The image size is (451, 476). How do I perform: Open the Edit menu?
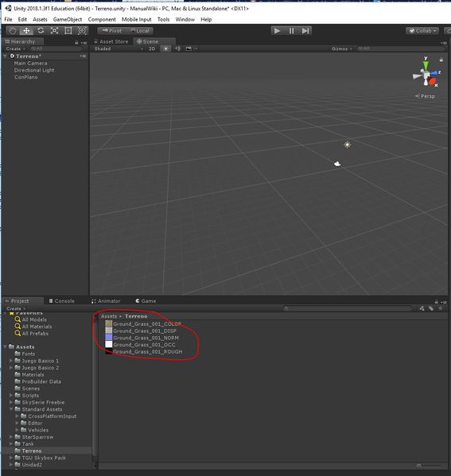[x=22, y=19]
